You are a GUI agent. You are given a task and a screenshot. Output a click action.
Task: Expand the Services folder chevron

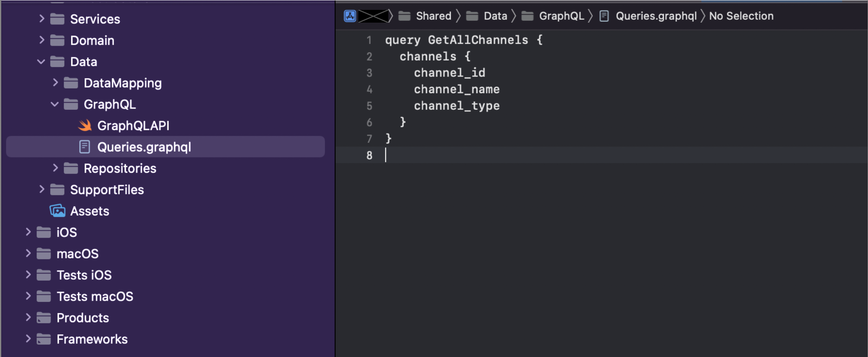(x=42, y=19)
